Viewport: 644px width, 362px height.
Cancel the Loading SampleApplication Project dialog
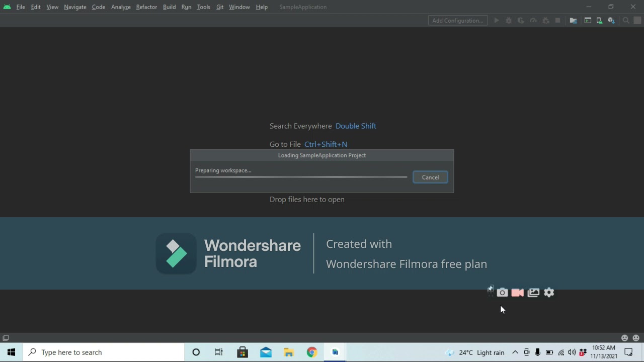(x=430, y=177)
